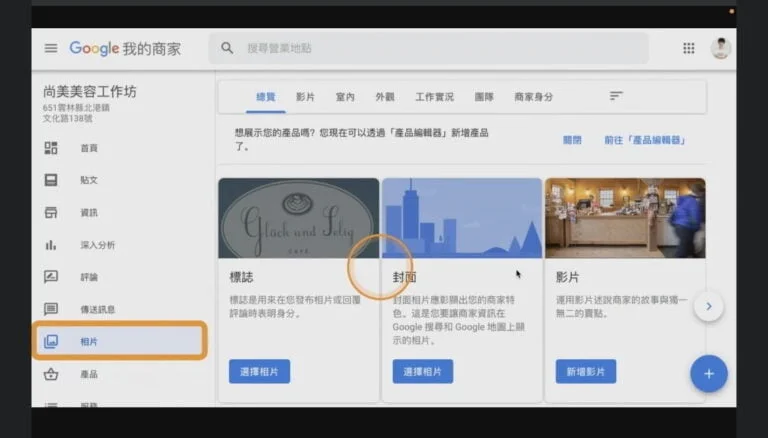Click the 貼文 posts icon
The width and height of the screenshot is (768, 438).
[x=51, y=180]
